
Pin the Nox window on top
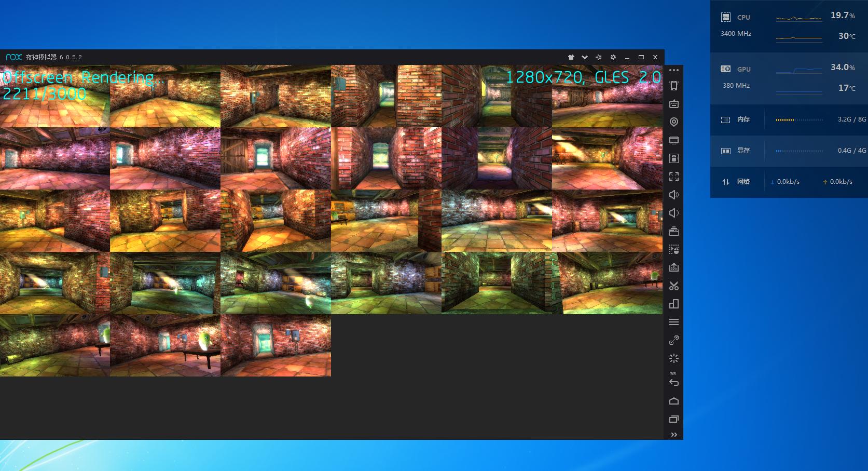coord(599,57)
